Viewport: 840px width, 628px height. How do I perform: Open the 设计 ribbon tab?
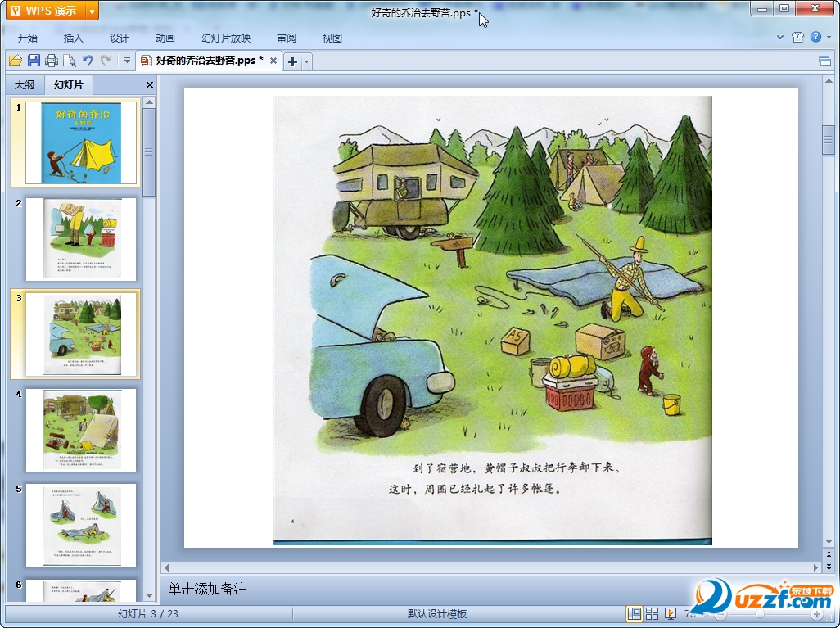click(x=120, y=38)
